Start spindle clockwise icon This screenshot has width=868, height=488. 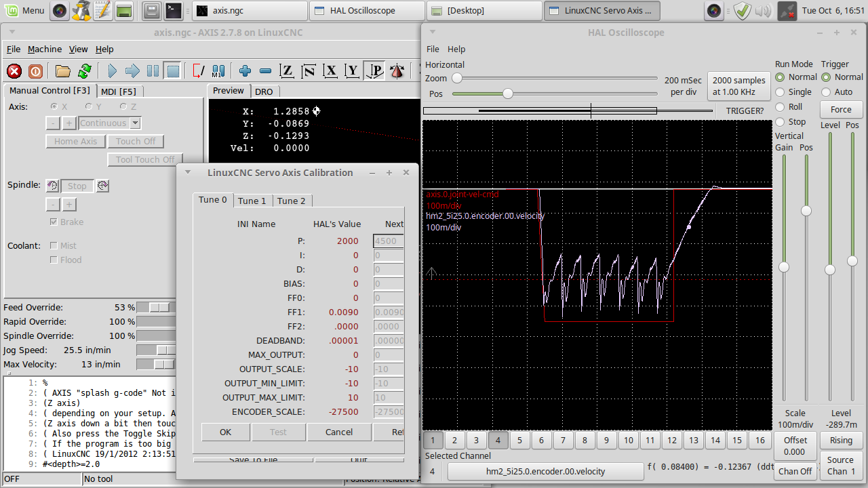(x=102, y=186)
